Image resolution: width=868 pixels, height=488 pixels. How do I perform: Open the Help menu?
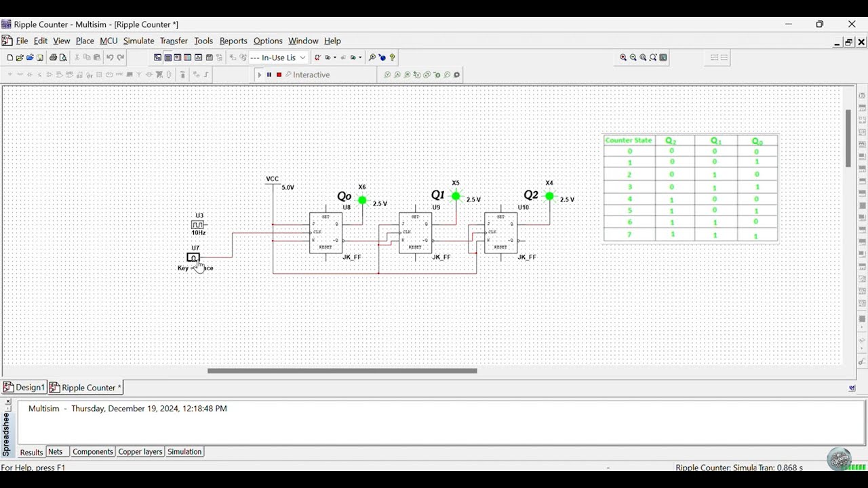click(x=332, y=41)
